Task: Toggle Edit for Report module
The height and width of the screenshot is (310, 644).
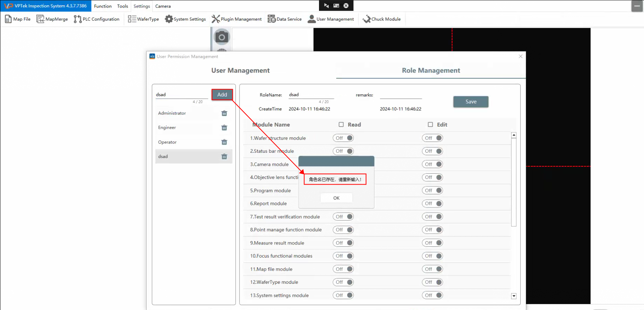Action: click(x=433, y=204)
